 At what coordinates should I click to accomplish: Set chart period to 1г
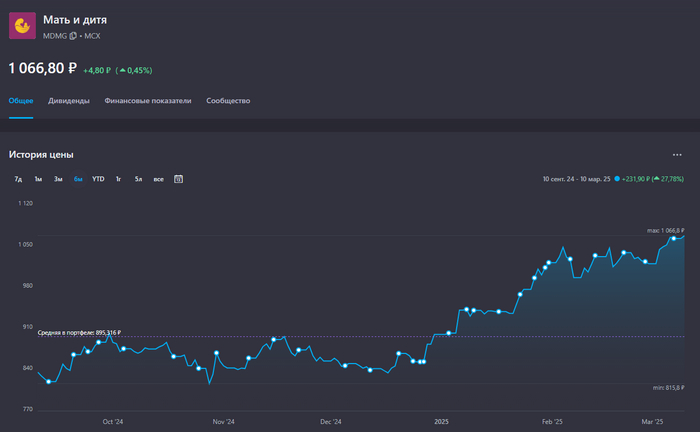tap(118, 179)
